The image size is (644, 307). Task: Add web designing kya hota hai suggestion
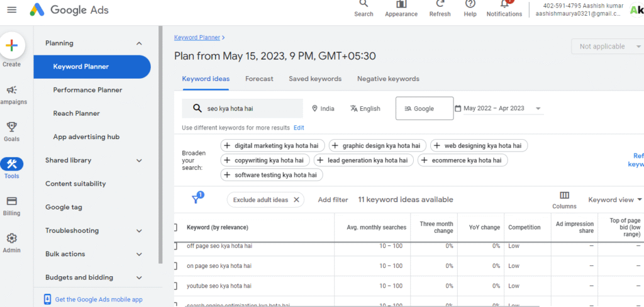[x=479, y=145]
